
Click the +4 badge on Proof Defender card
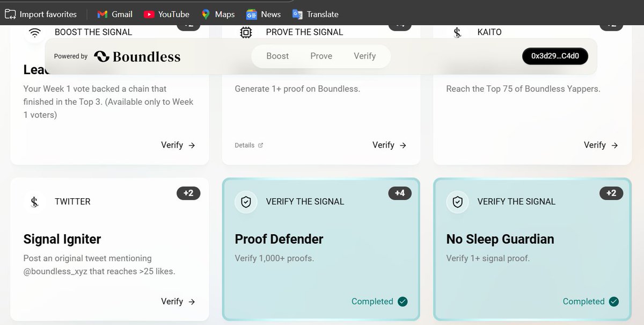[400, 193]
